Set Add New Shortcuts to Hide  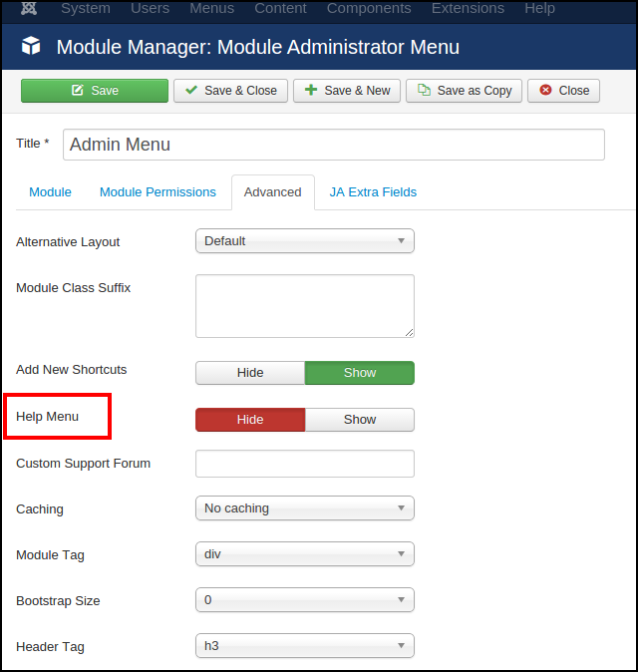point(250,373)
